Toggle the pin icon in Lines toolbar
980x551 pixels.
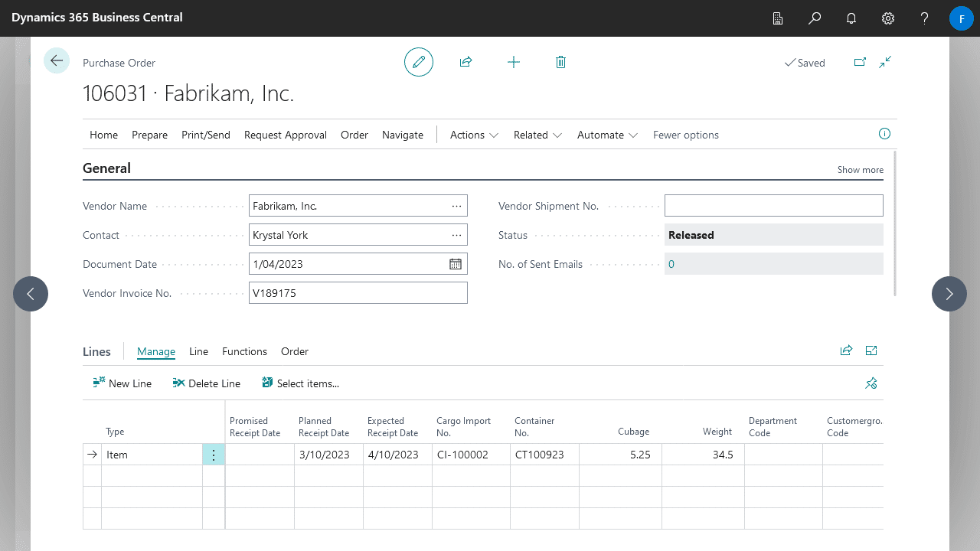(871, 383)
